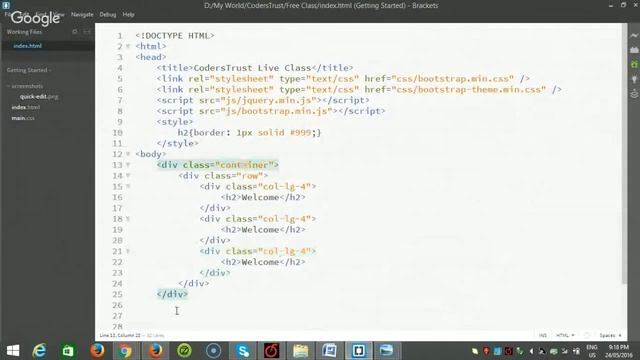
Task: Open the first Firefox taskbar icon
Action: (x=97, y=351)
